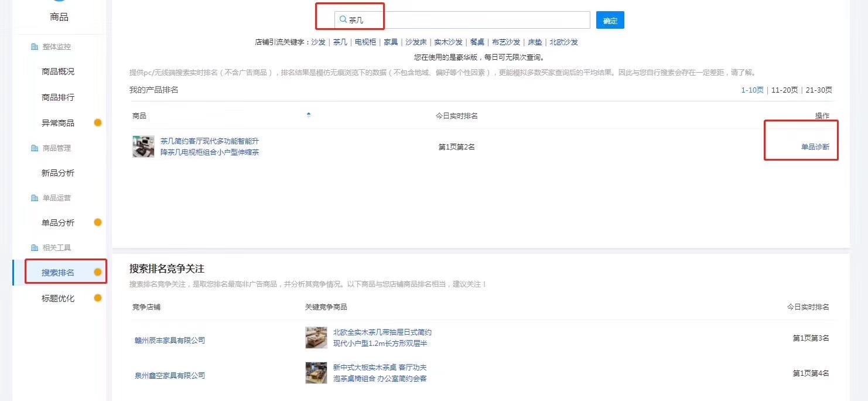This screenshot has height=401, width=868.
Task: Open product link 新中式大板实木茶桌 客厅功夫
Action: coord(380,368)
